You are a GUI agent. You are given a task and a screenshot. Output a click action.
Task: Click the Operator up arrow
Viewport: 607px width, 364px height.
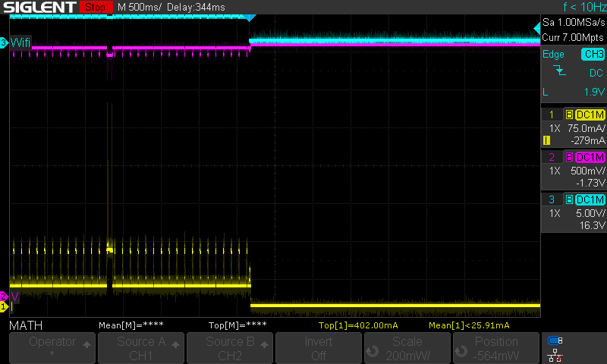point(86,344)
